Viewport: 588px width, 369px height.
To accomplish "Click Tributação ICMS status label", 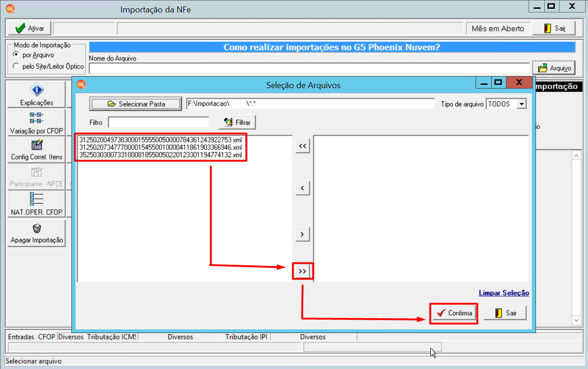I will click(112, 337).
